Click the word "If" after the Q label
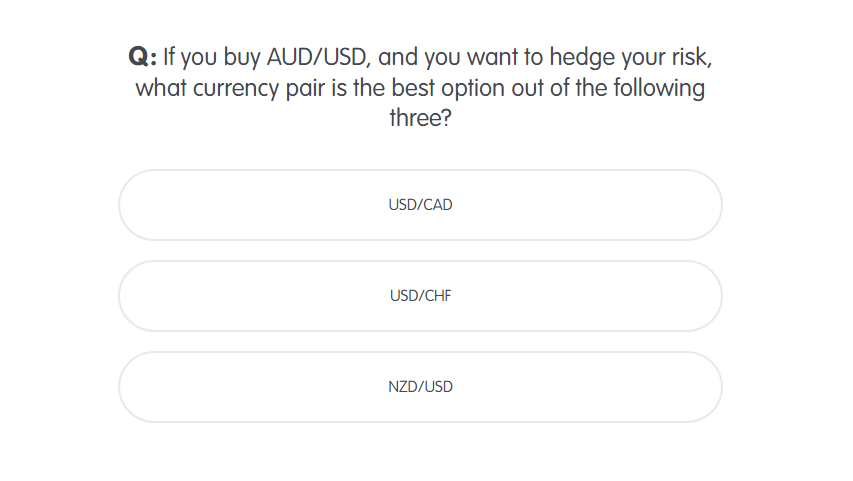The height and width of the screenshot is (481, 853). 170,57
